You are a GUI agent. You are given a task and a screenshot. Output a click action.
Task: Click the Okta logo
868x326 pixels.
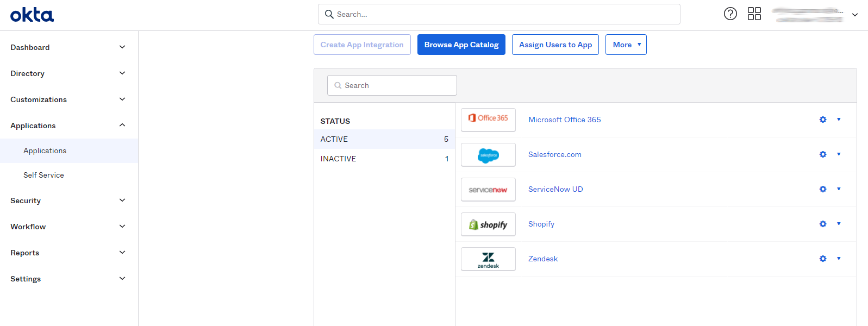click(32, 15)
